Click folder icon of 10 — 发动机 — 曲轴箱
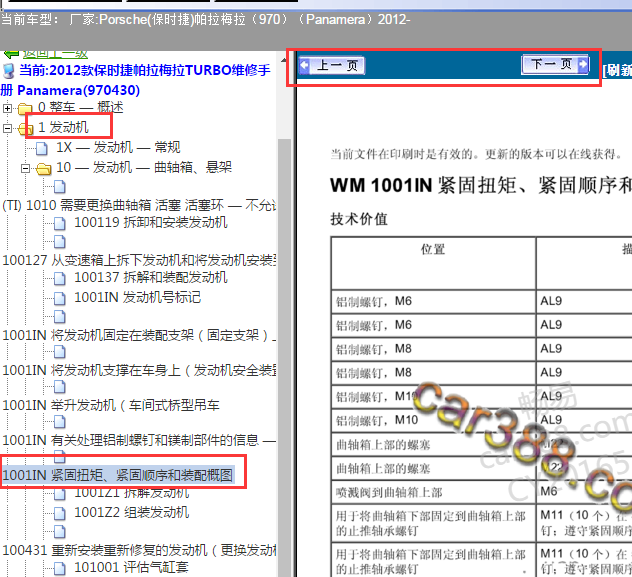Screen dimensions: 632x577 (44, 168)
